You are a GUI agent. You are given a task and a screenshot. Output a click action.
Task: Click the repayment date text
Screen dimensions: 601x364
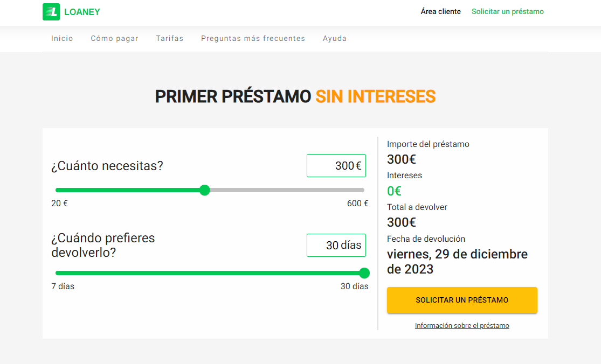457,261
